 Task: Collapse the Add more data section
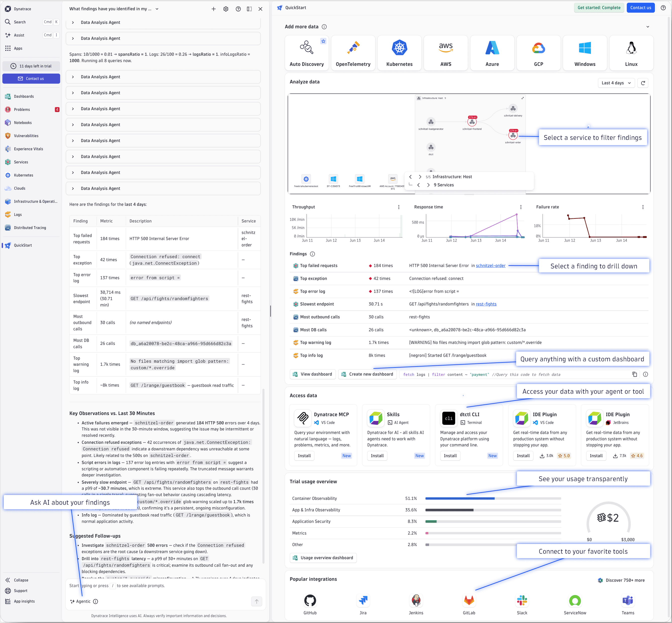click(x=647, y=27)
